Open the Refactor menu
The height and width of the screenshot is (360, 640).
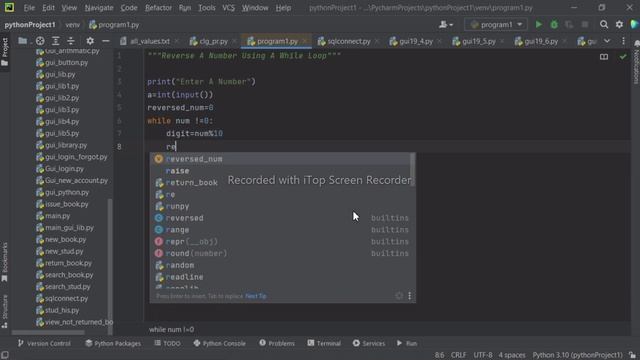pos(158,8)
